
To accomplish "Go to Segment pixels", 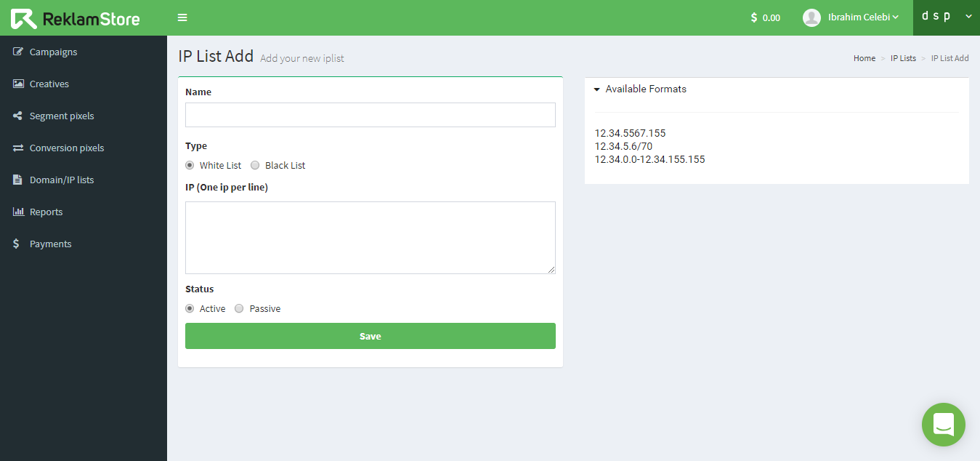I will (x=84, y=116).
